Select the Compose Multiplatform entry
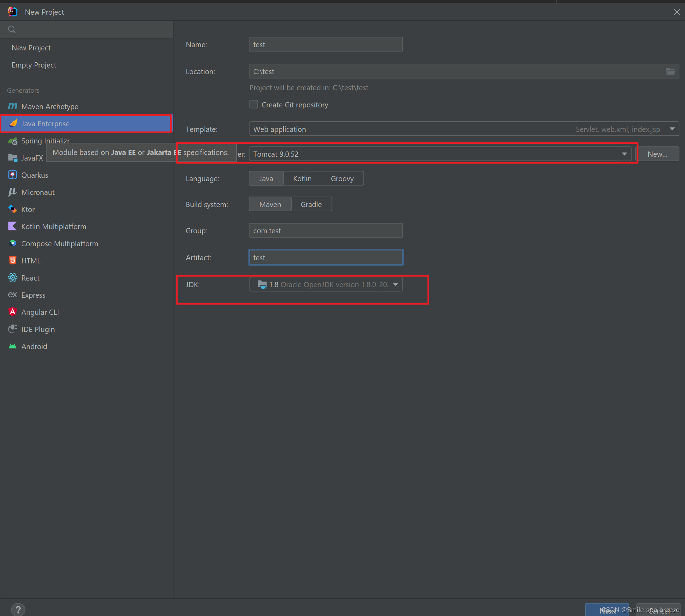This screenshot has height=616, width=685. 87,243
